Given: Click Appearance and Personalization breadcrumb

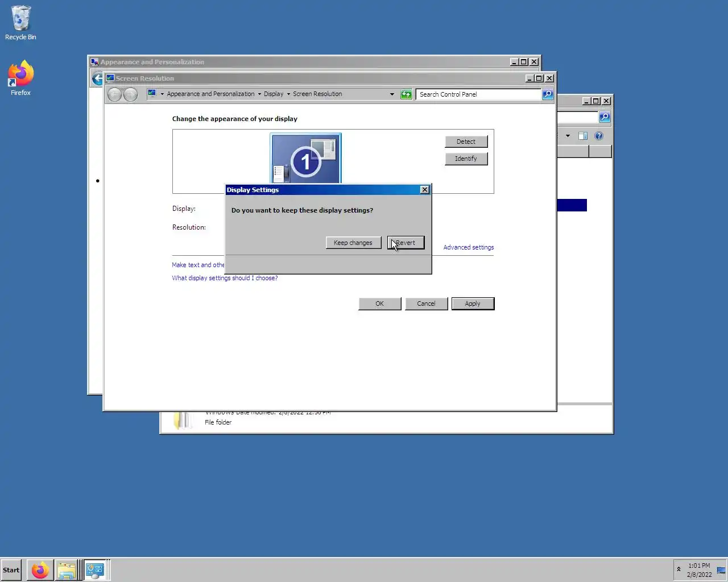Looking at the screenshot, I should pos(210,94).
